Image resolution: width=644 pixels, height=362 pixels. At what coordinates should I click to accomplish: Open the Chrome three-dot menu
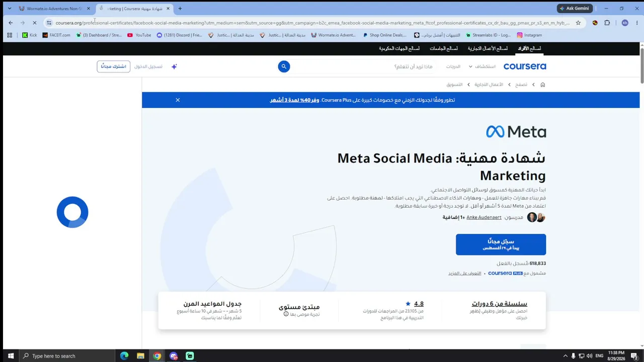[x=636, y=23]
